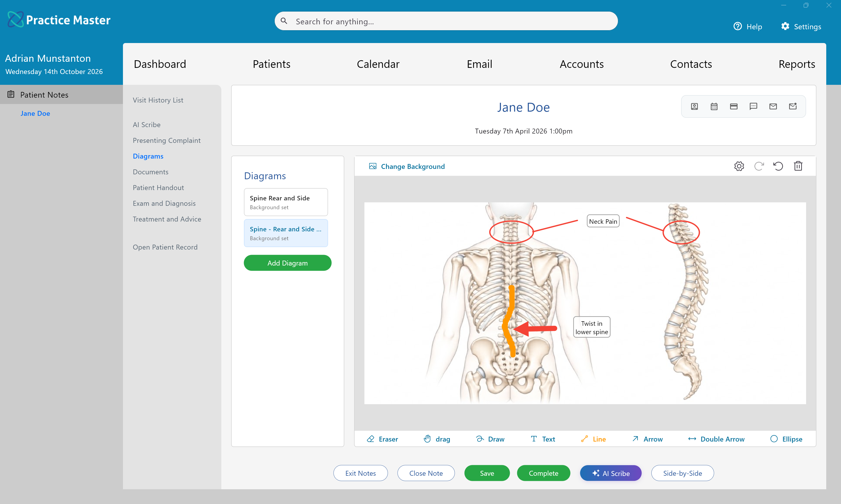The height and width of the screenshot is (504, 841).
Task: Click the Complete button
Action: 543,473
